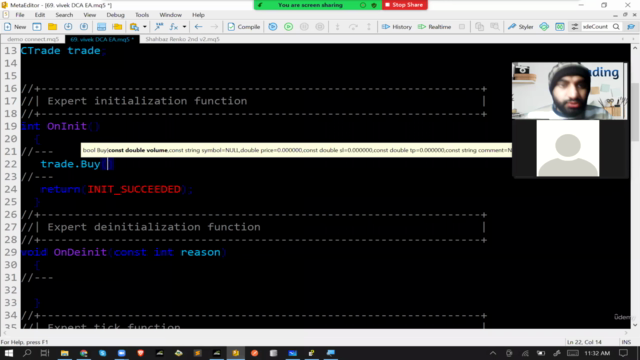Click the new project window icon
Image resolution: width=640 pixels, height=360 pixels.
click(x=37, y=27)
